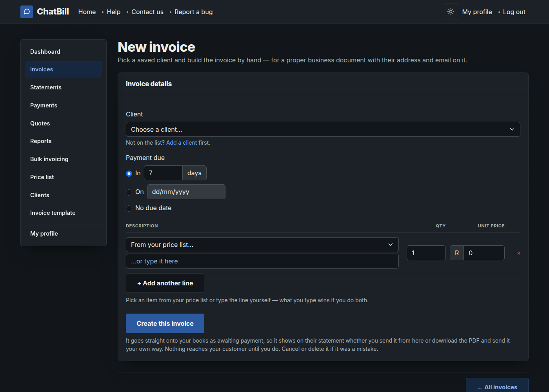The width and height of the screenshot is (549, 392).
Task: Open Payments from the sidebar
Action: (x=64, y=105)
